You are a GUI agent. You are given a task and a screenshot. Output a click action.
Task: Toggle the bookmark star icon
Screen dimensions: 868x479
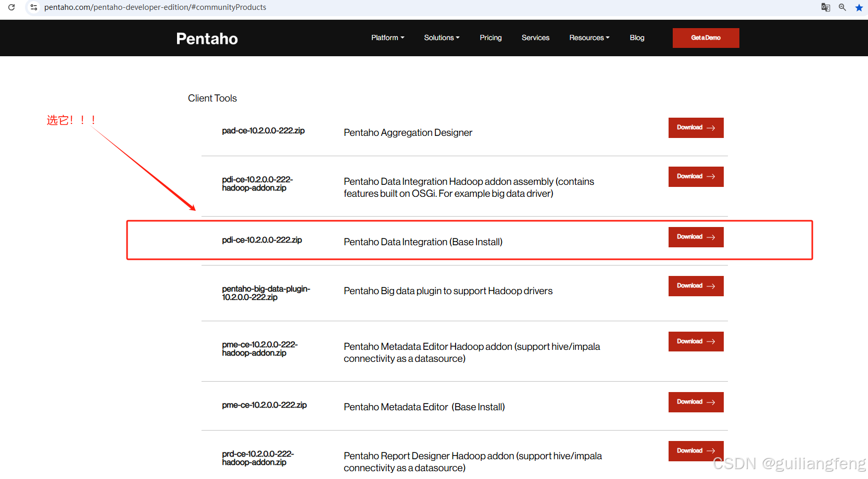pyautogui.click(x=859, y=7)
